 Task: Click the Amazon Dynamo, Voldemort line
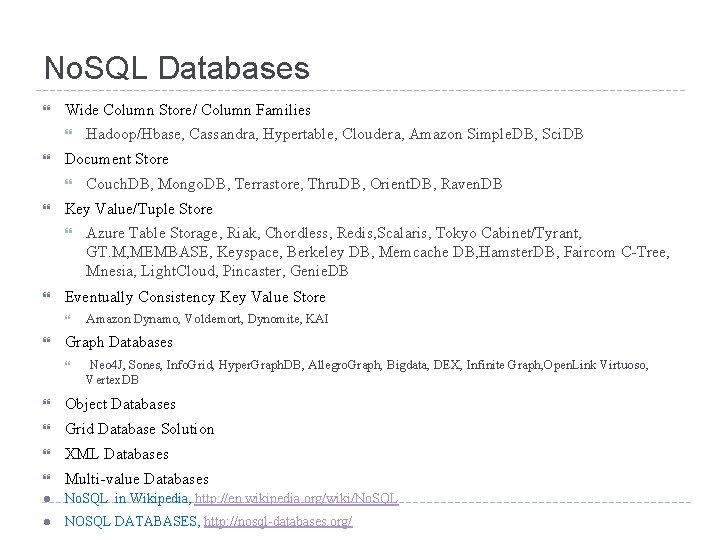pos(207,319)
